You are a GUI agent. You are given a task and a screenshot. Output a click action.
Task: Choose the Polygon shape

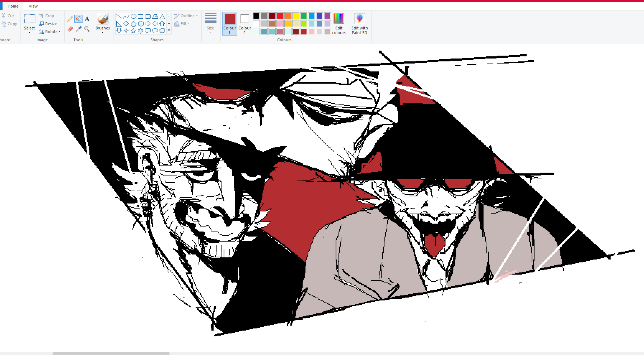point(155,17)
